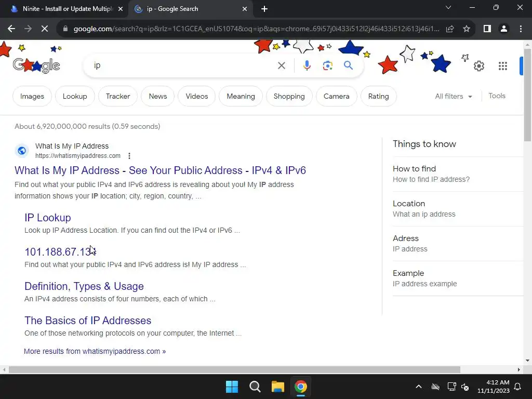Click the Google doodle logo
Screen dimensions: 532x399
pyautogui.click(x=36, y=65)
